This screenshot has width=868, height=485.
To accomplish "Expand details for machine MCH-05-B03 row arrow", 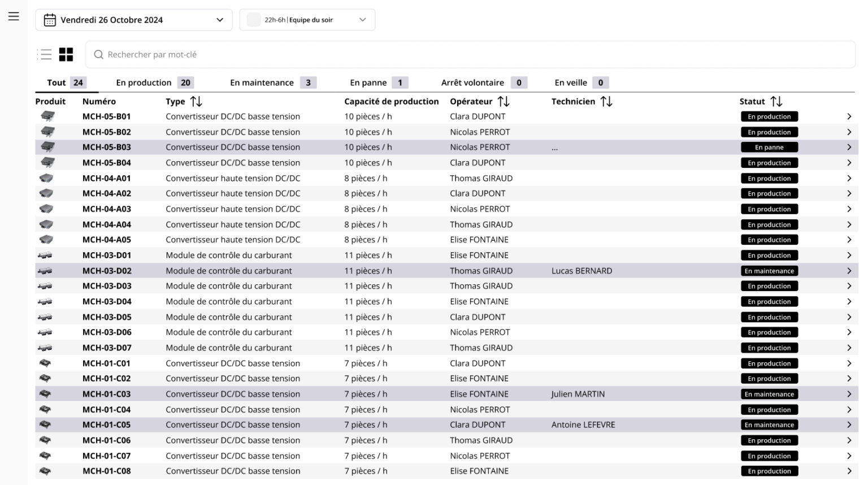I will click(x=849, y=147).
